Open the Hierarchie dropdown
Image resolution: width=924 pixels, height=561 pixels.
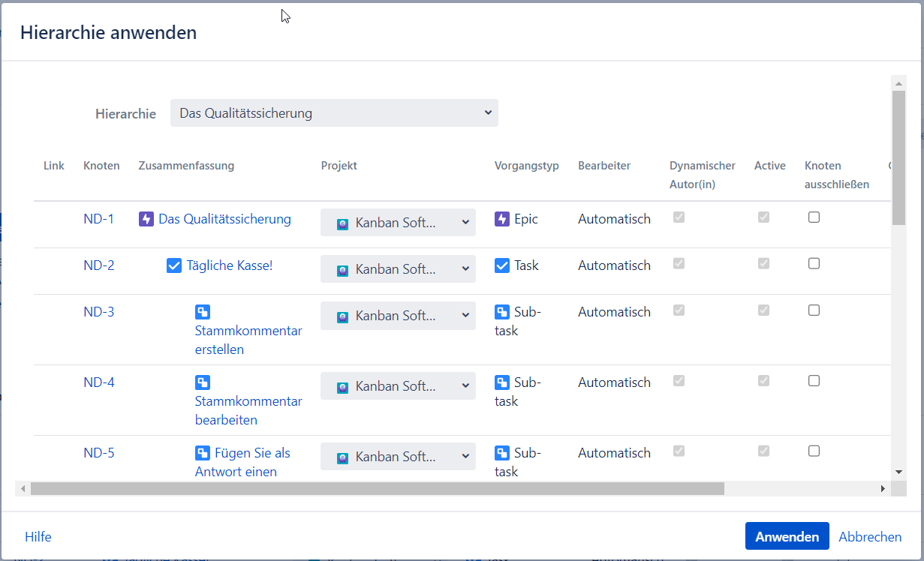[x=334, y=113]
